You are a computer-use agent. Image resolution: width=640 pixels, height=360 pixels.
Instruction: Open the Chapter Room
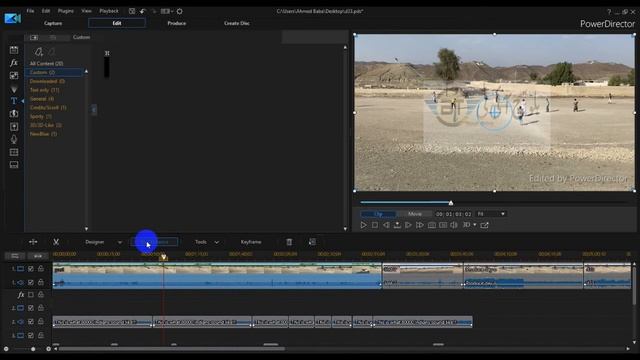(x=14, y=152)
